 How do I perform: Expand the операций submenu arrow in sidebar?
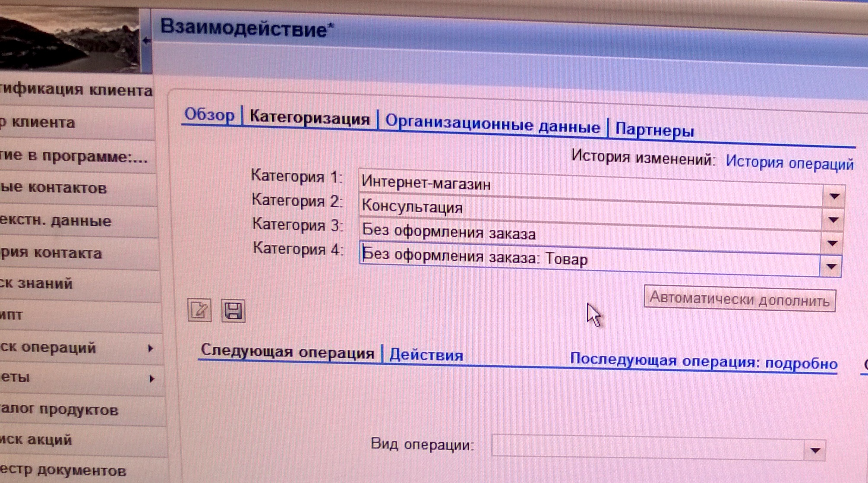pos(150,348)
